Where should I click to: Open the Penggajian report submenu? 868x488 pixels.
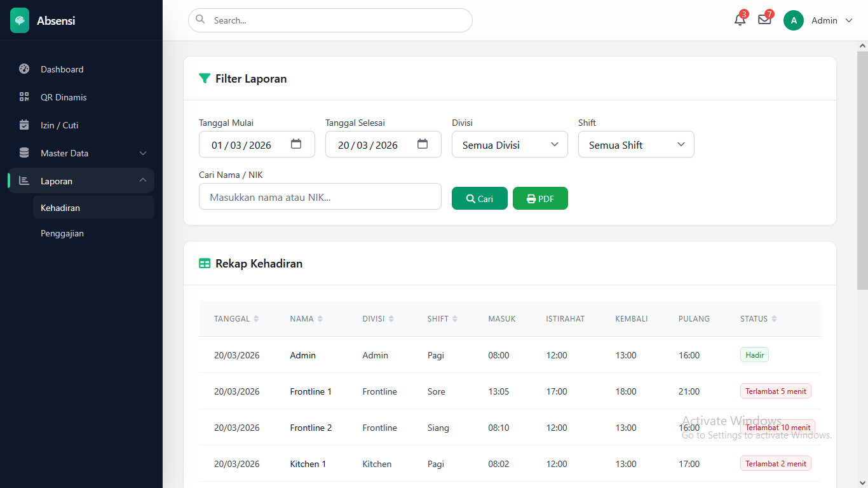(62, 233)
